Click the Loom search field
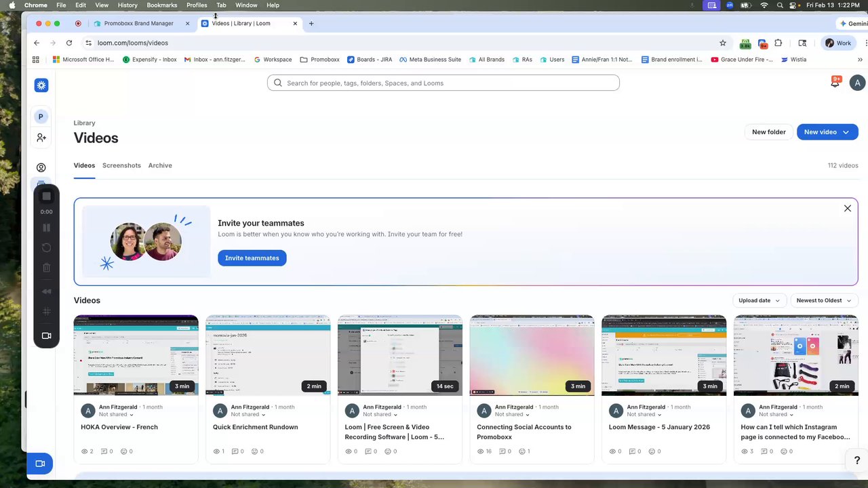The width and height of the screenshot is (868, 488). coord(443,83)
